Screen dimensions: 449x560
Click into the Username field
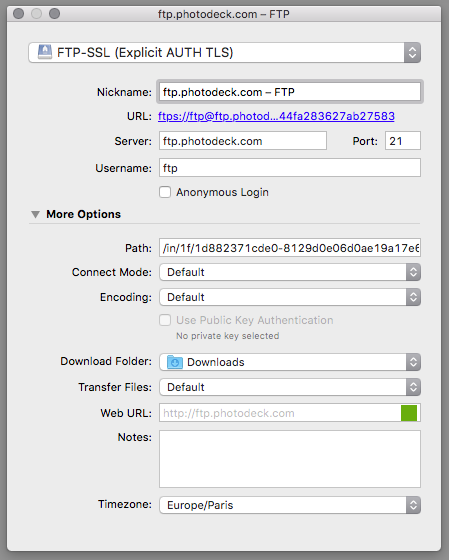290,168
